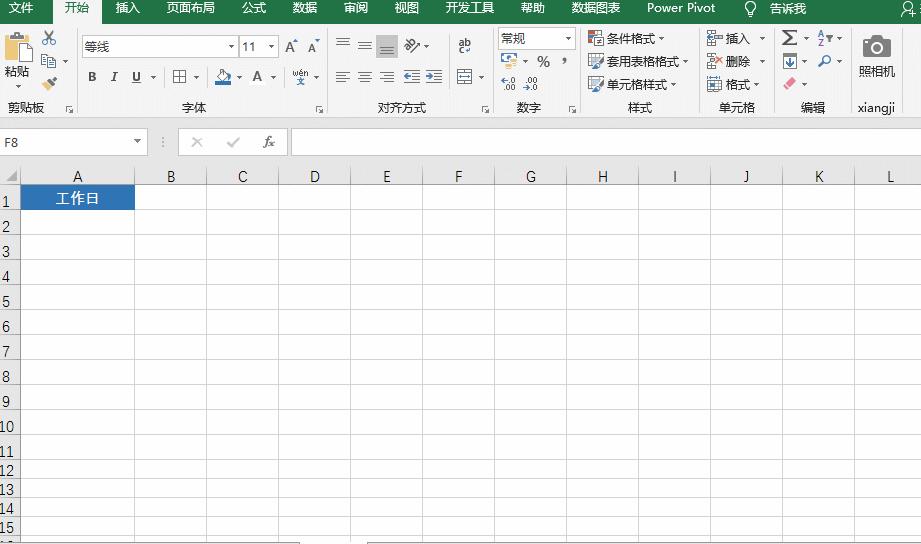Open the number format dropdown 常规
Viewport: 921px width, 544px height.
pos(568,39)
